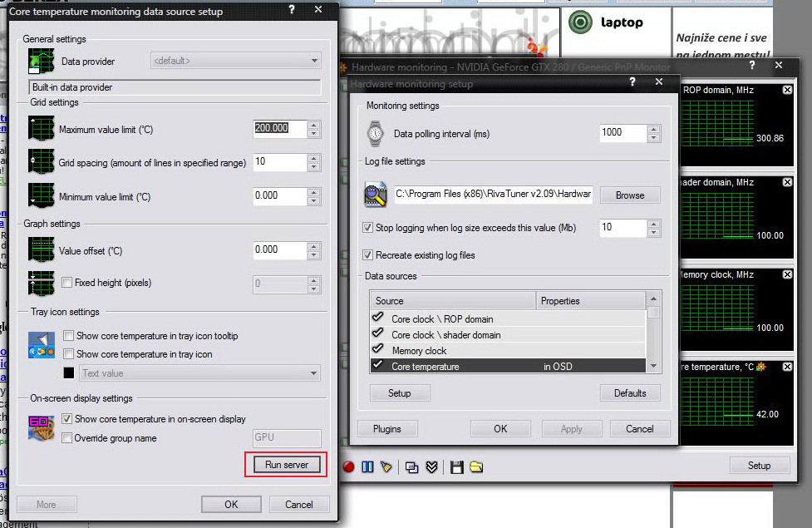
Task: Click the stopwatch icon by Data polling interval
Action: coord(375,134)
